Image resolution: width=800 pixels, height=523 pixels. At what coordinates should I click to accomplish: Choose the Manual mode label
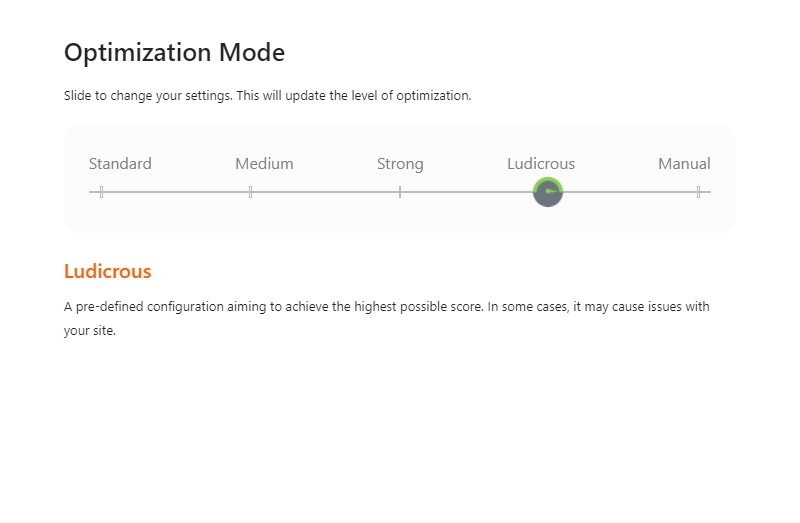pos(684,164)
